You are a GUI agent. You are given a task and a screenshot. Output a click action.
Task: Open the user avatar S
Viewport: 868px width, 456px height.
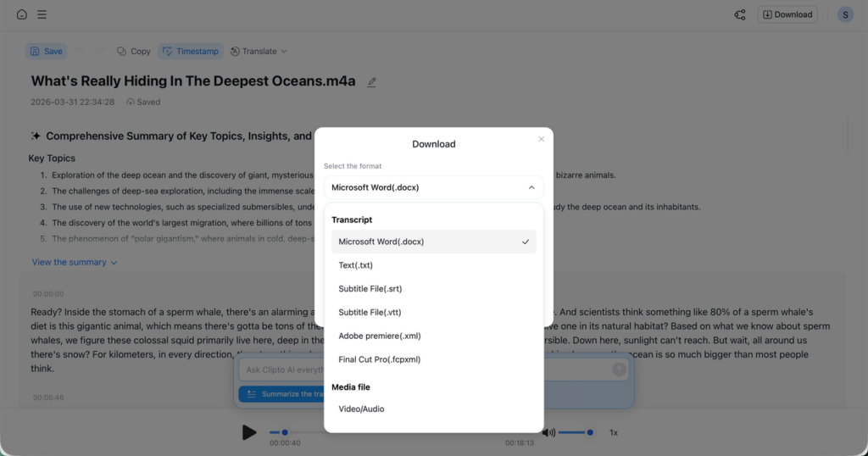pyautogui.click(x=845, y=15)
